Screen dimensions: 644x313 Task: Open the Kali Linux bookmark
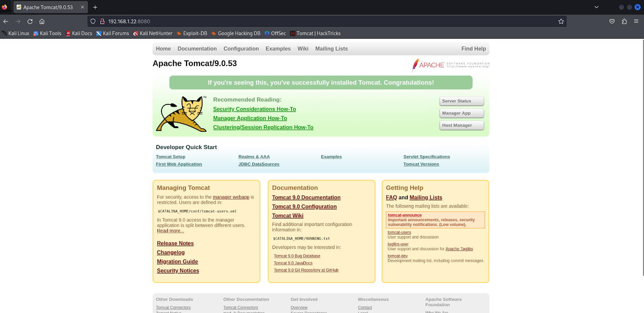(16, 33)
